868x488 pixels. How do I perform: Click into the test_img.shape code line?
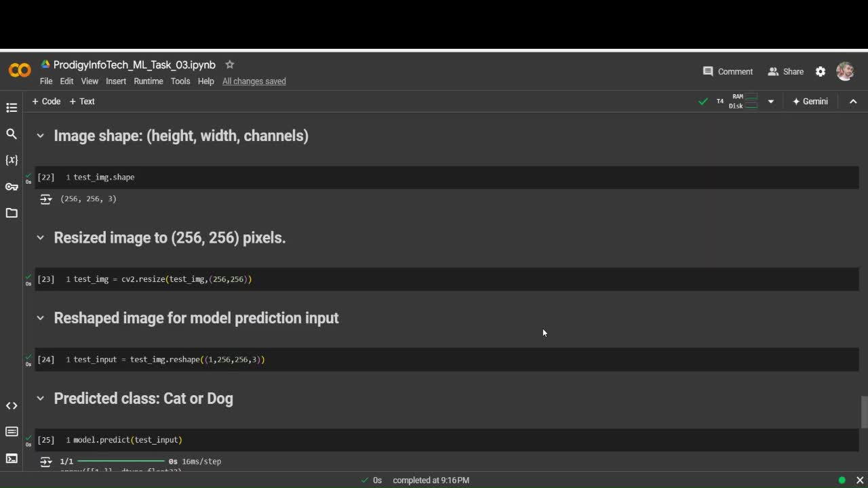(104, 177)
